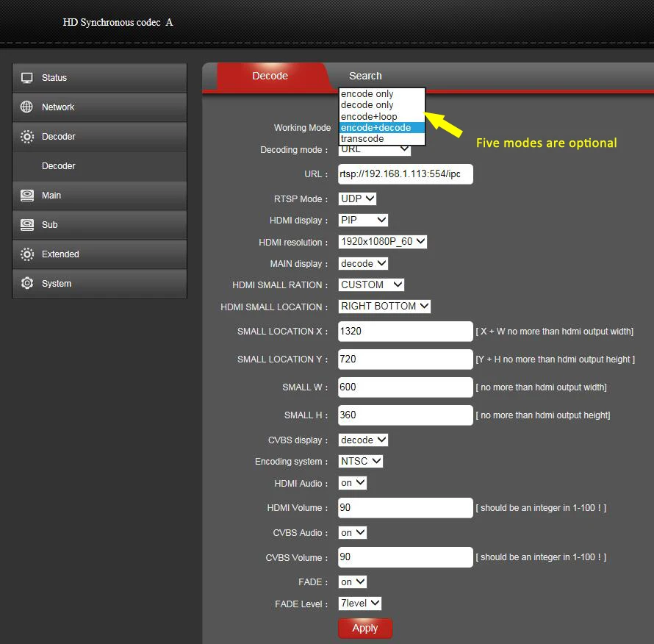Focus the RTSP URL input field

coord(406,174)
